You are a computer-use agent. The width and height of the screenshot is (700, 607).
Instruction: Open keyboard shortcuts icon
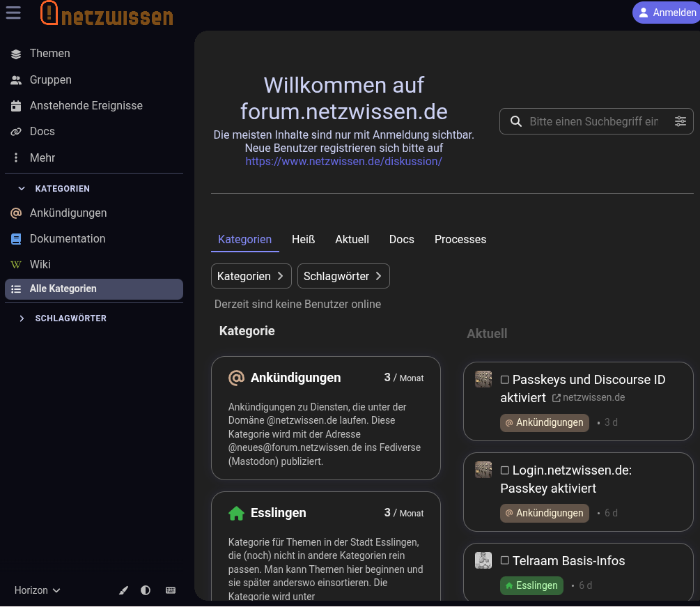(171, 590)
